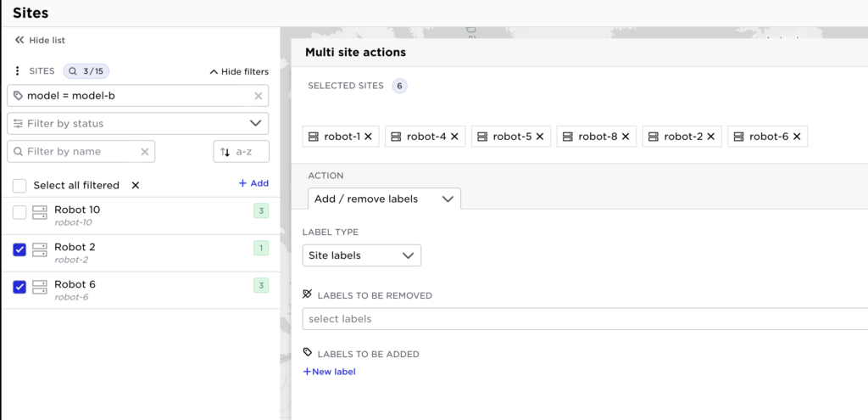Collapse the panel with Hide list
The height and width of the screenshot is (420, 868).
40,40
